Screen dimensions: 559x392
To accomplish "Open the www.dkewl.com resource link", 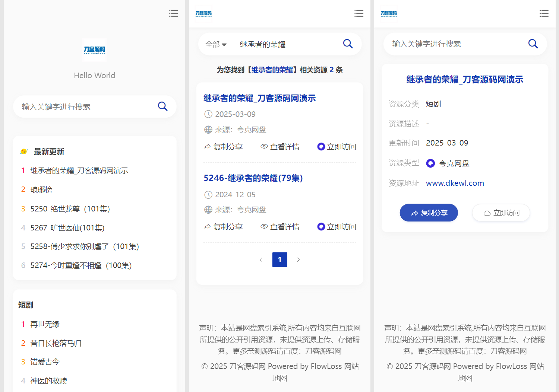I will pyautogui.click(x=455, y=183).
